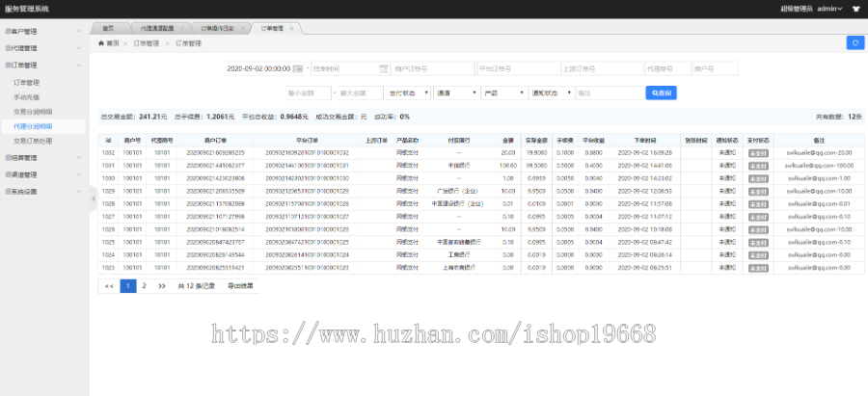Switch to the 订单操作日志 tab

[217, 28]
